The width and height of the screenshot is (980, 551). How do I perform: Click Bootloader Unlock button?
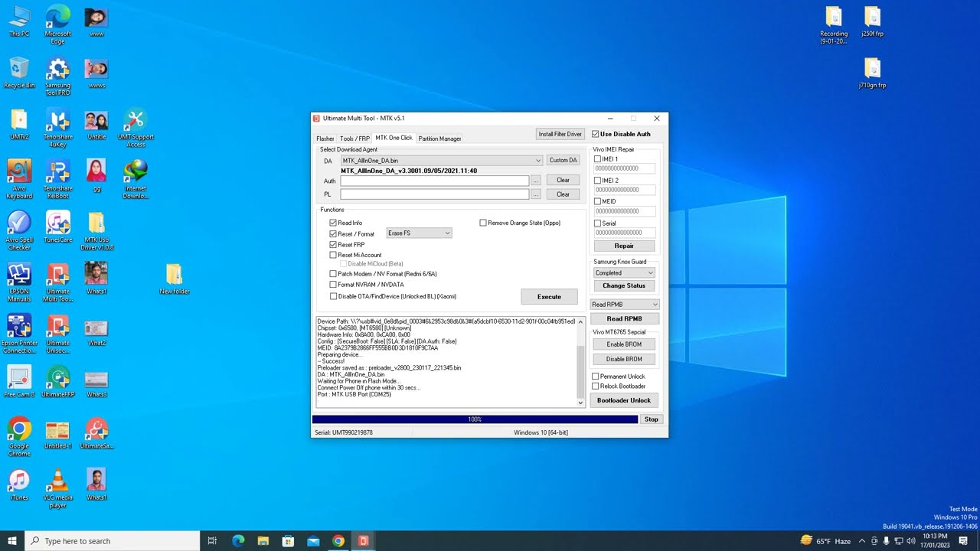(624, 400)
